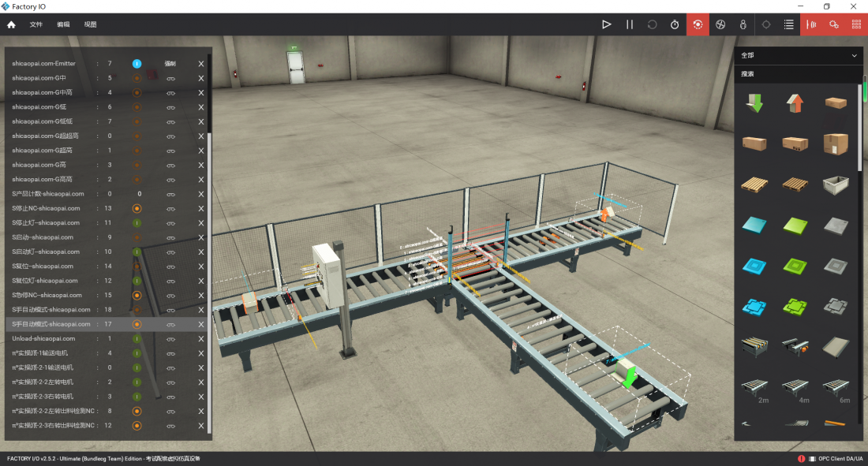Pause the running simulation
868x466 pixels.
[x=630, y=24]
